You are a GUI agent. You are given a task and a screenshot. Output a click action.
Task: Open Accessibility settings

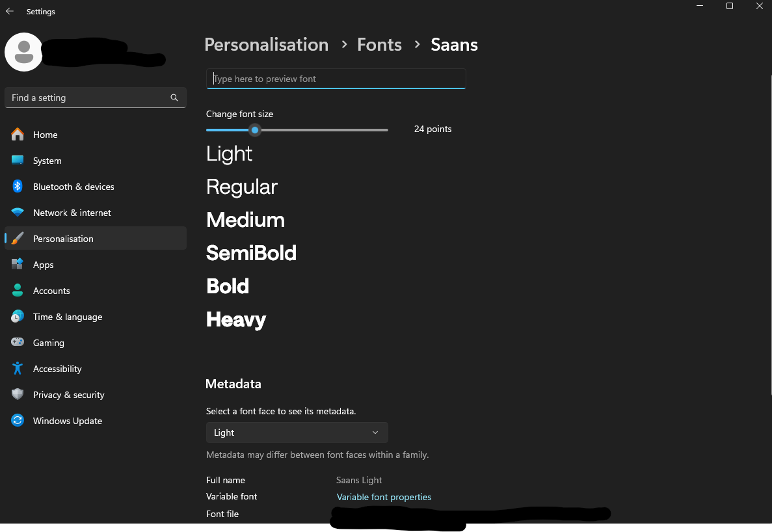[96, 369]
